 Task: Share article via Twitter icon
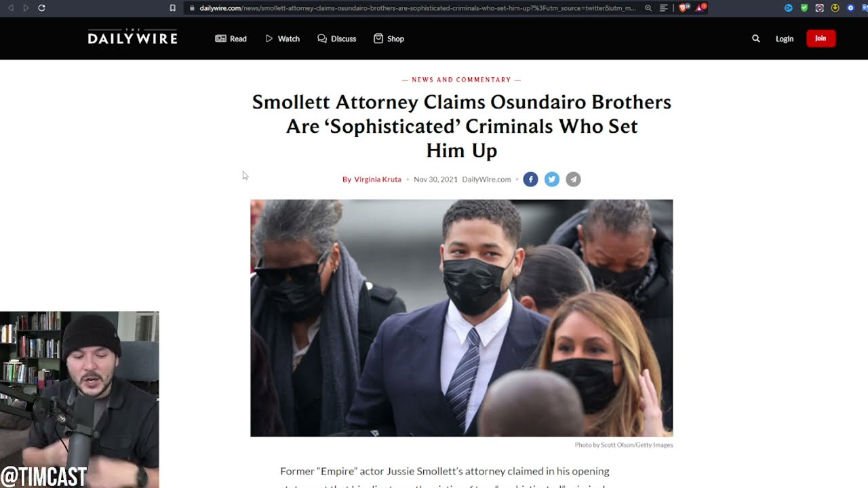(x=552, y=180)
